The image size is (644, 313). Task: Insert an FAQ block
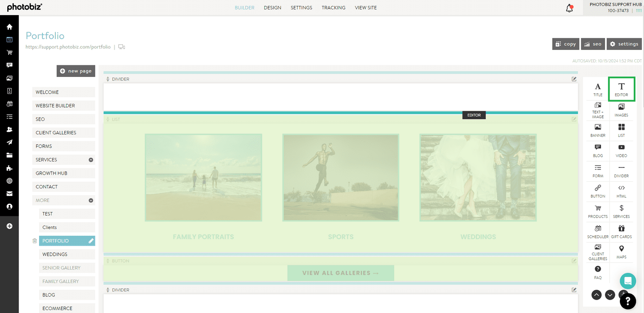tap(598, 273)
